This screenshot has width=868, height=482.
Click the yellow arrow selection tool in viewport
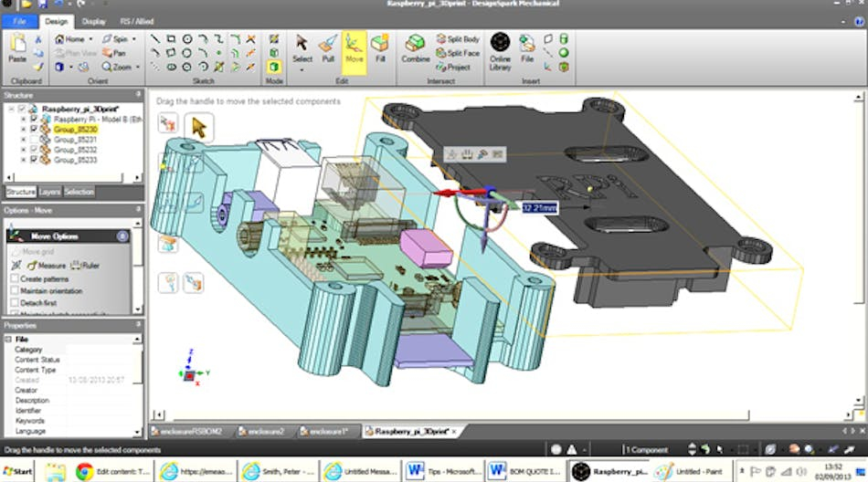pos(199,127)
